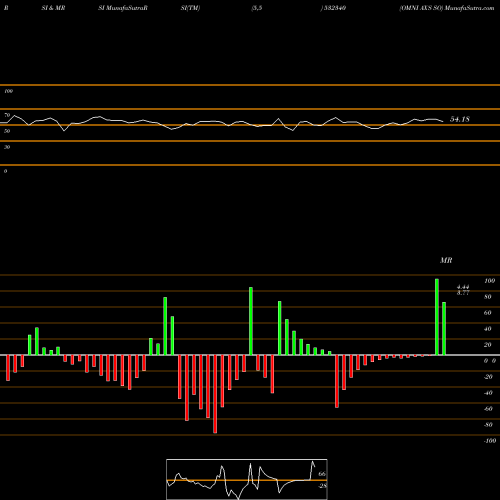Click the 70 level label on RSI axis
The height and width of the screenshot is (500, 500).
7,115
